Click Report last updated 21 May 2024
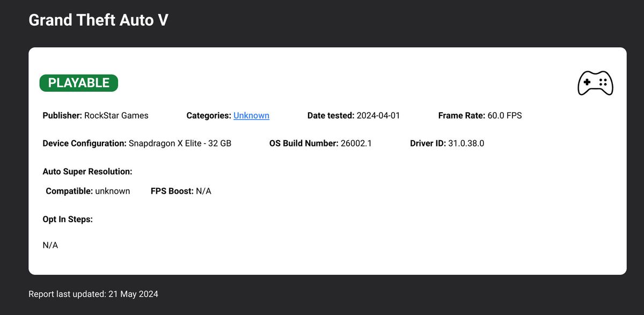644x315 pixels. click(x=93, y=294)
